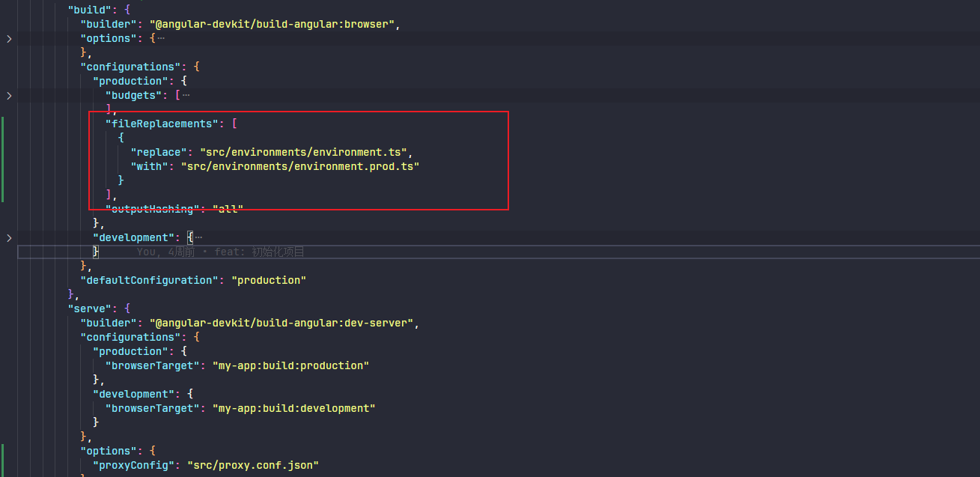Click the "fileReplacements" key
Screen dimensions: 980x477
click(159, 124)
